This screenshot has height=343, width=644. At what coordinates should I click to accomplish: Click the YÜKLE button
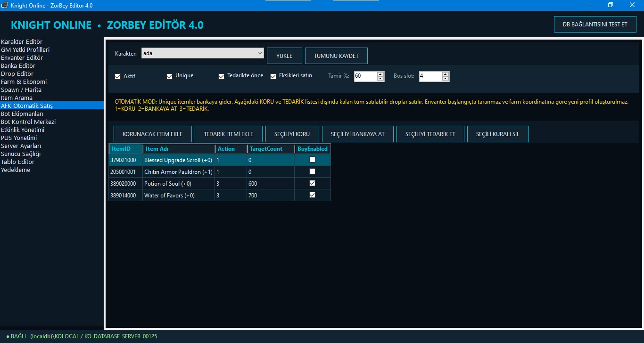pyautogui.click(x=284, y=56)
